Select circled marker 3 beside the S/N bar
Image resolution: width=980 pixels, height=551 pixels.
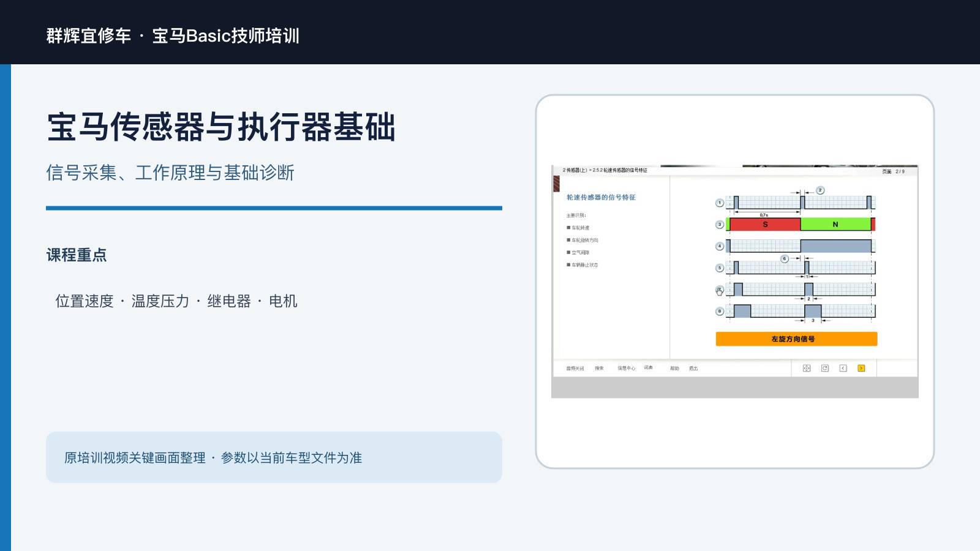pos(720,225)
